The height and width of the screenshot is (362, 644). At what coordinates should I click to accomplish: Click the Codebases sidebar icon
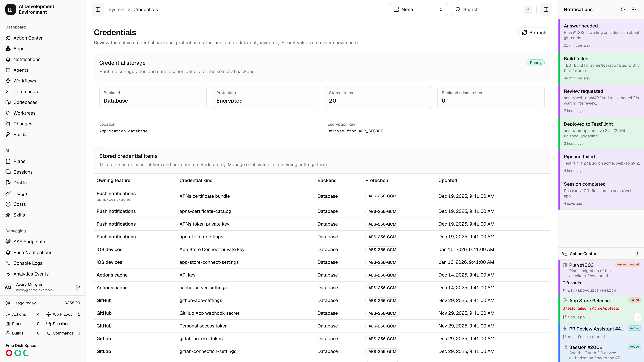coord(8,102)
